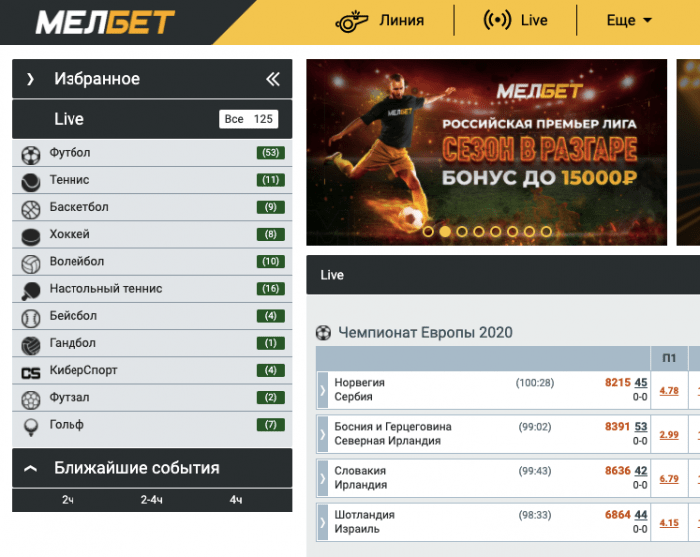The image size is (700, 557).
Task: Select the Настольный теннис paddle icon
Action: click(x=31, y=291)
